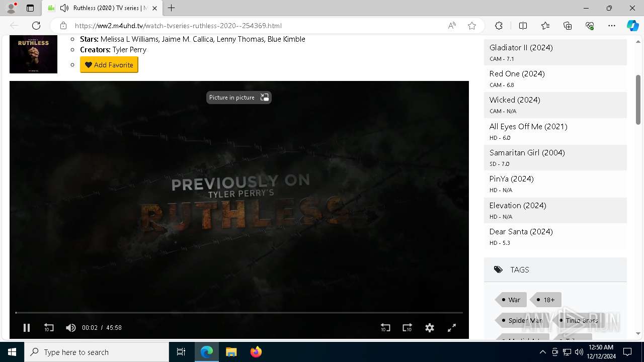Image resolution: width=644 pixels, height=362 pixels.
Task: Open the Copilot sidebar
Action: (x=632, y=26)
